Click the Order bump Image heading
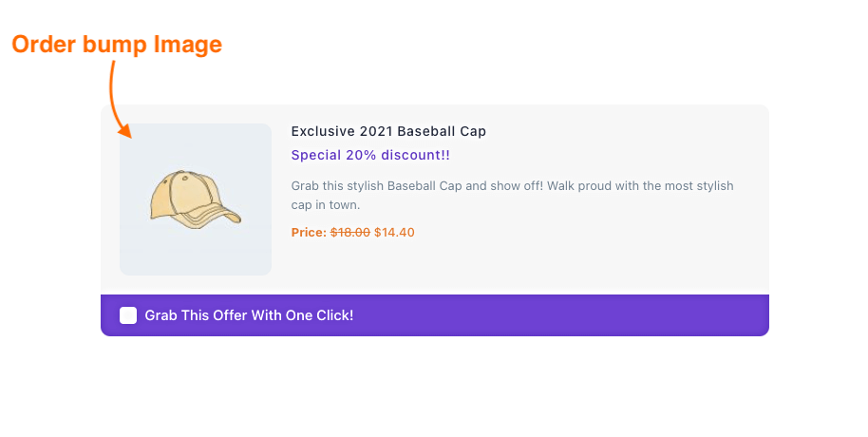This screenshot has width=868, height=437. click(117, 45)
